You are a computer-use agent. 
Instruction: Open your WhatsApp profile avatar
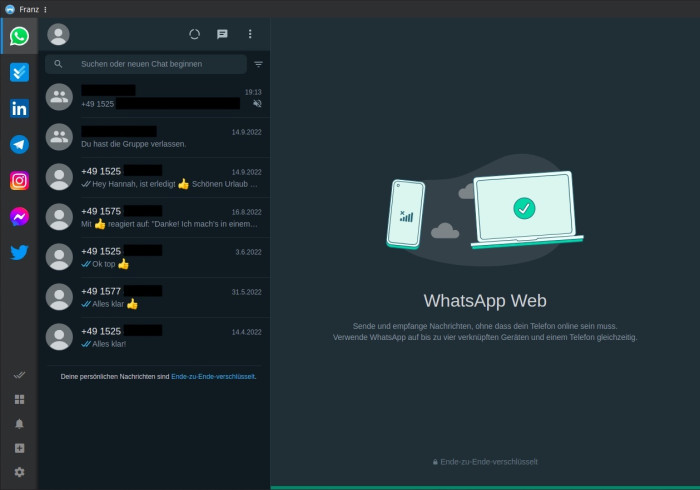click(x=58, y=34)
